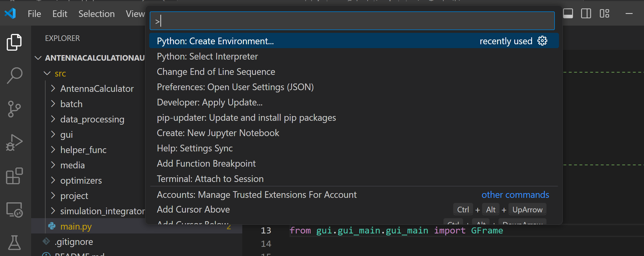Open the Explorer view in activity bar
The width and height of the screenshot is (644, 256).
click(x=14, y=42)
